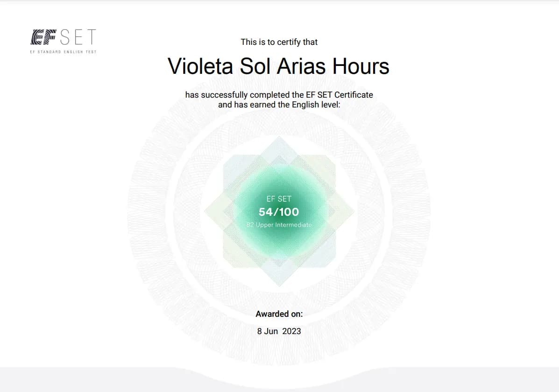Click the gray footer band below certificate
This screenshot has height=392, width=559.
pos(279,380)
